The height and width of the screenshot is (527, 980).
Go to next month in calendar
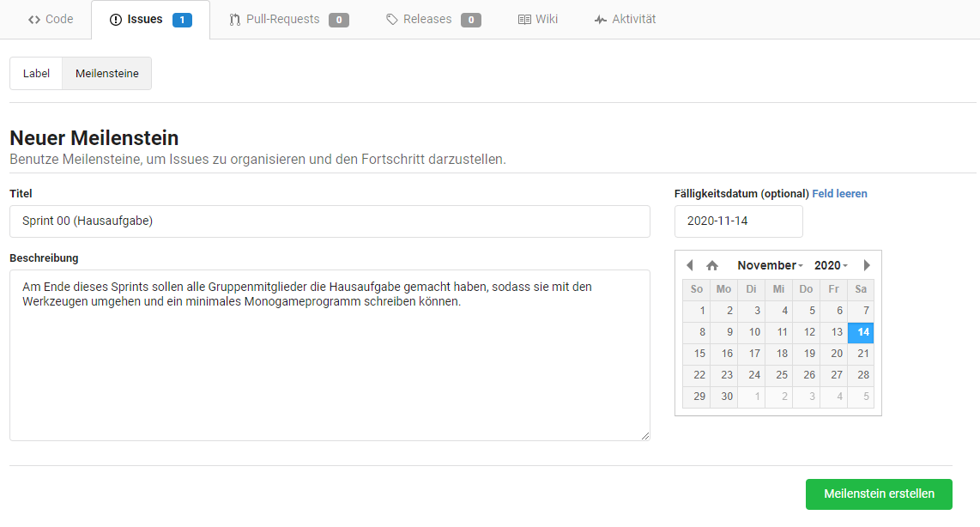[867, 265]
